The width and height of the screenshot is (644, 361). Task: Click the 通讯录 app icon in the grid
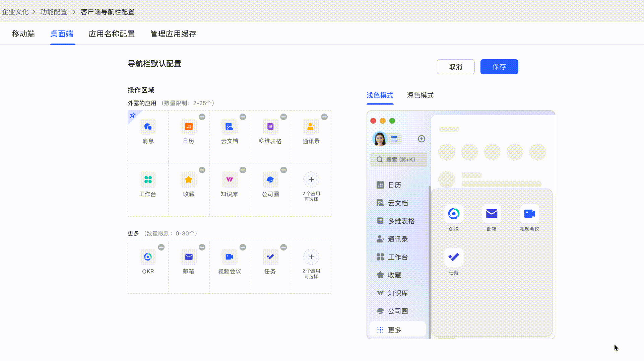pos(311,127)
